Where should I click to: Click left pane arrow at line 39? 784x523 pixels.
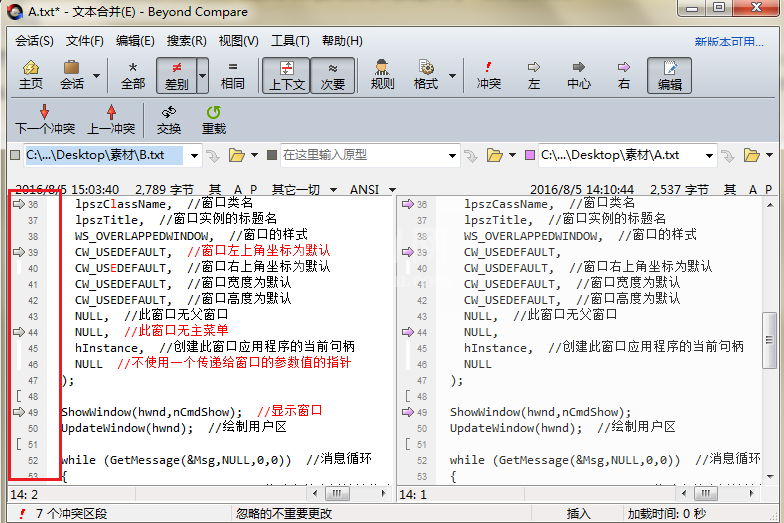tap(18, 252)
